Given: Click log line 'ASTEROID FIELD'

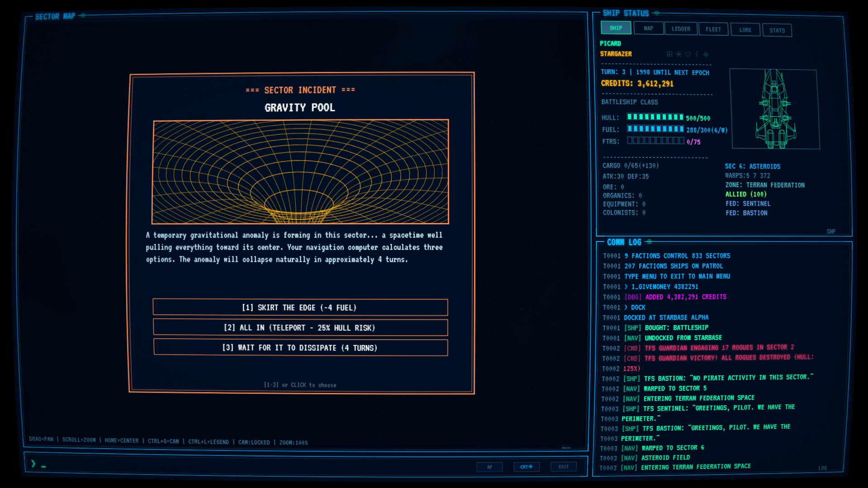Looking at the screenshot, I should [665, 458].
